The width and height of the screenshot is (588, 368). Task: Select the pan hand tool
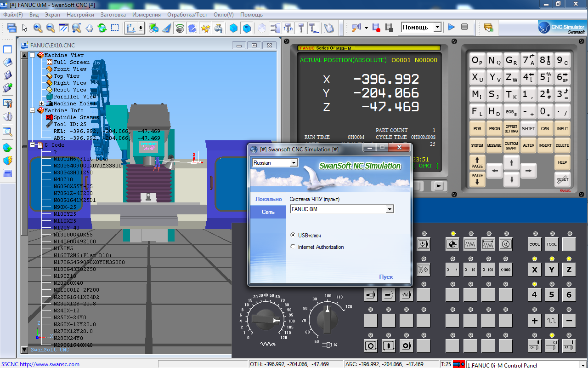coord(89,28)
